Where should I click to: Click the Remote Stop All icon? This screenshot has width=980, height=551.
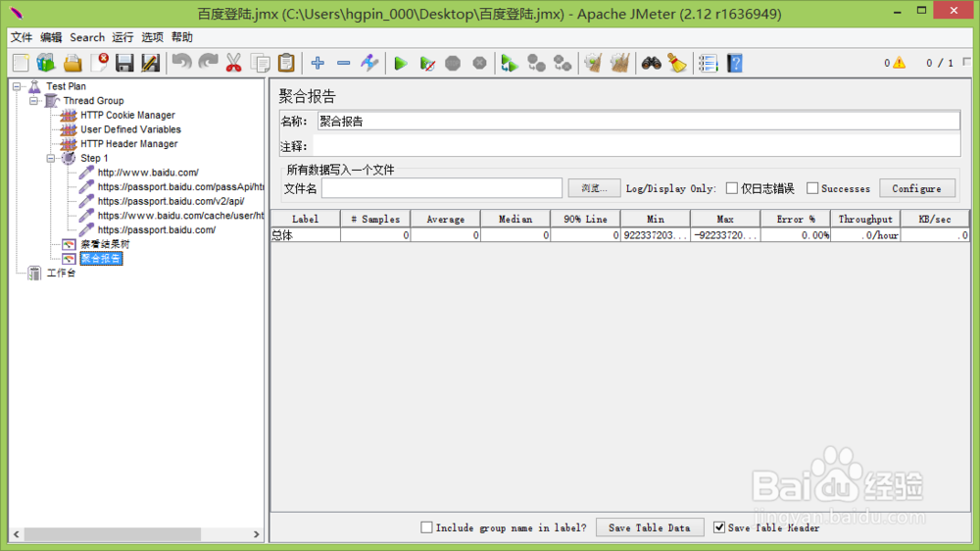coord(536,63)
